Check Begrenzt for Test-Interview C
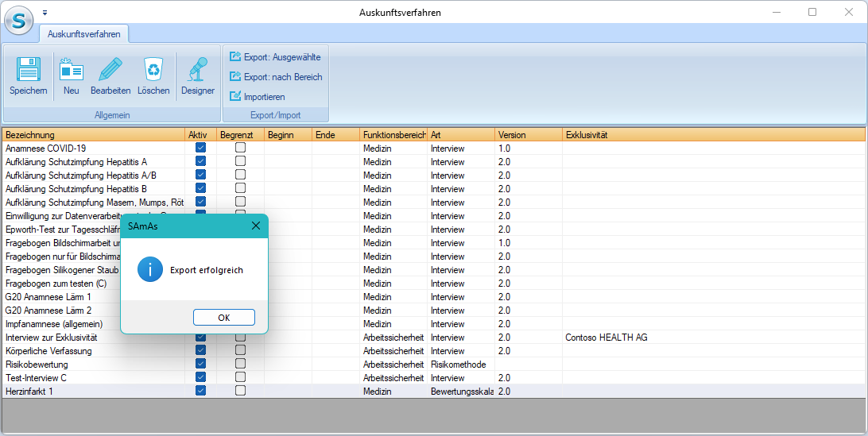 click(240, 377)
